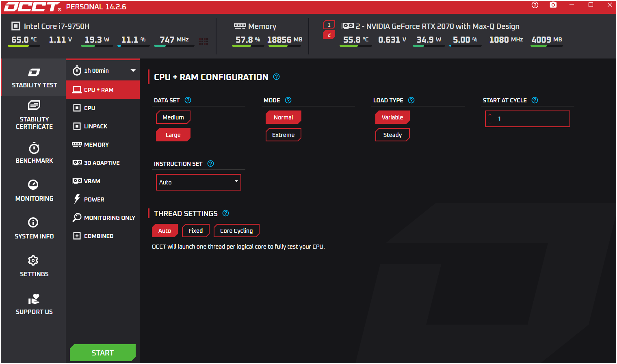Set thread settings to Fixed
617x364 pixels.
click(x=195, y=231)
